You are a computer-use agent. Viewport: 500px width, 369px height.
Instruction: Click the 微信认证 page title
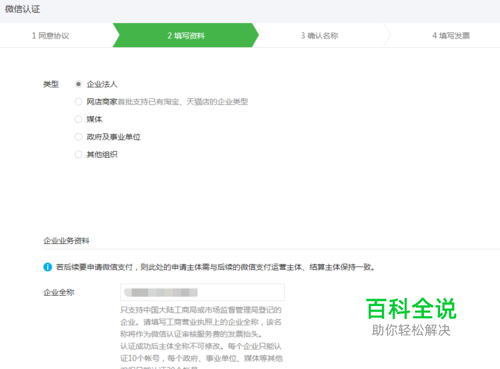[x=22, y=9]
